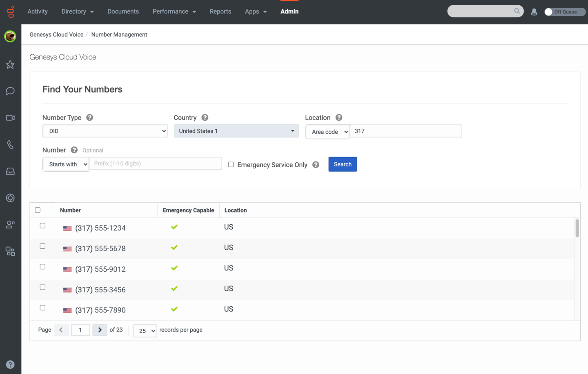Image resolution: width=588 pixels, height=374 pixels.
Task: Click the blue Search button
Action: (342, 164)
